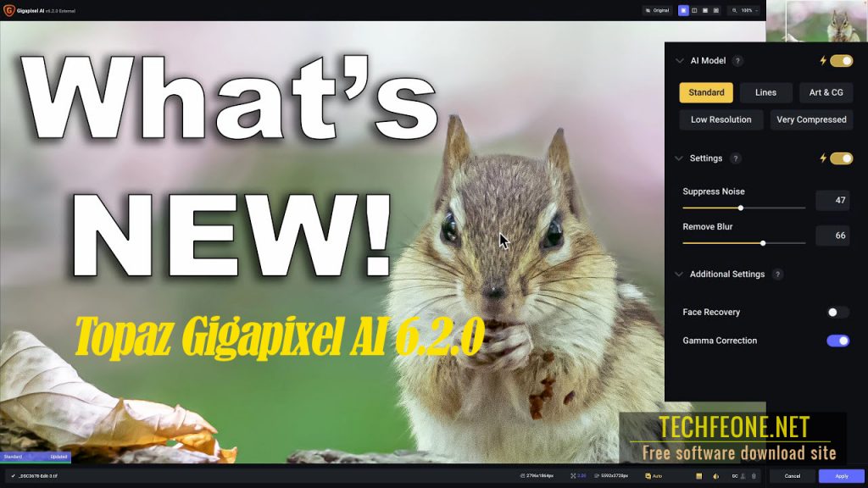Click the Remove Blur label
The image size is (868, 488).
pos(708,227)
